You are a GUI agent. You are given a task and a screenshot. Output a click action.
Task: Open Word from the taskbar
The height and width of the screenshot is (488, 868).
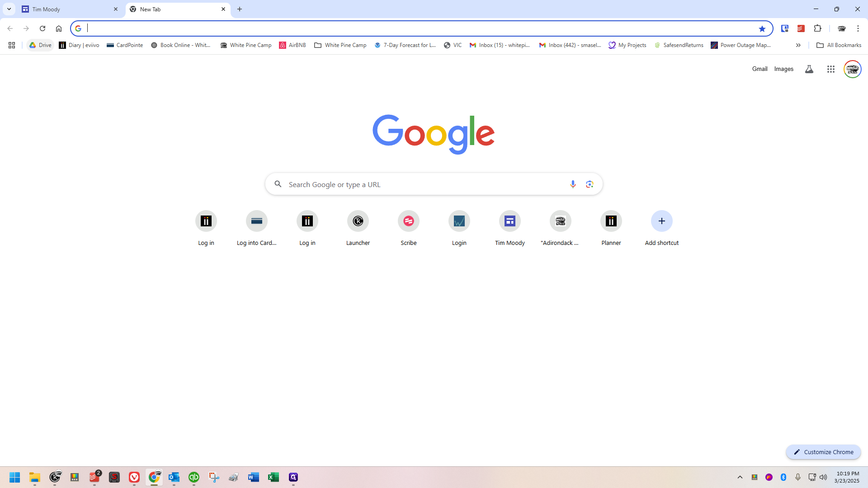[254, 477]
